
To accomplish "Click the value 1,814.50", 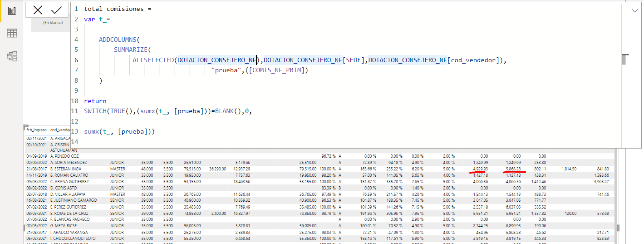I will (x=569, y=169).
